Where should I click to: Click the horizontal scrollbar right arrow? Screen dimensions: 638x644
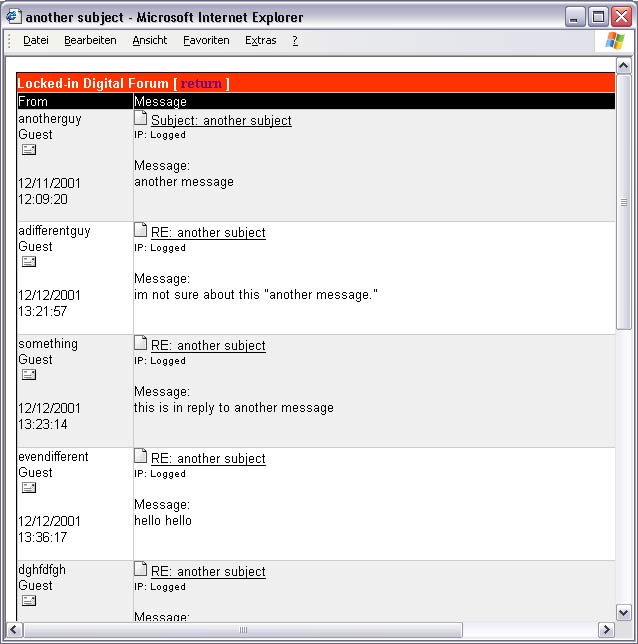[606, 630]
